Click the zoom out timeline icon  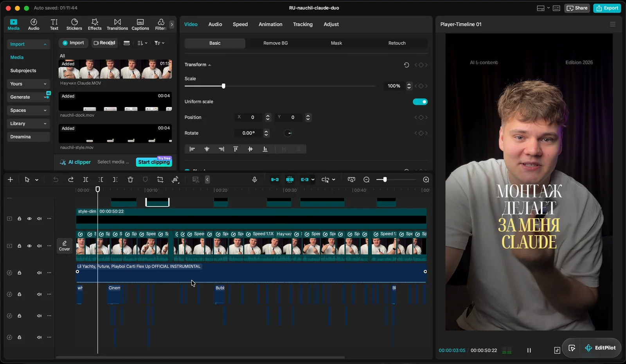[x=367, y=179]
